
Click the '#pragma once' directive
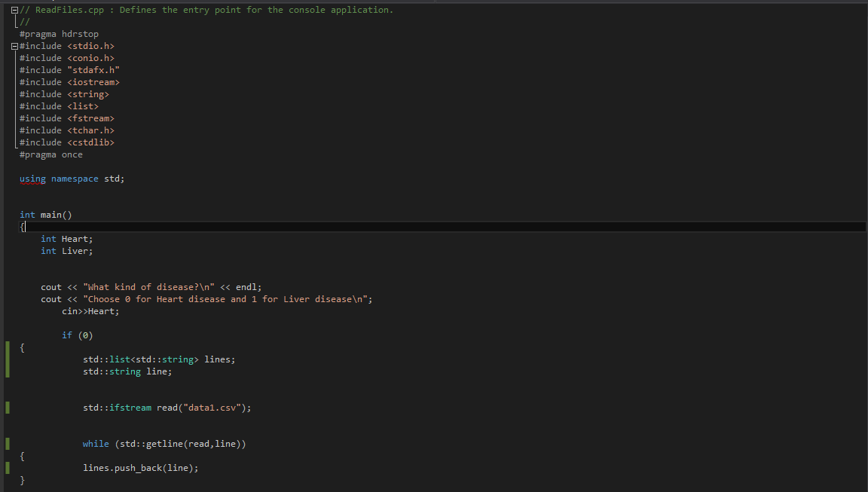coord(51,154)
